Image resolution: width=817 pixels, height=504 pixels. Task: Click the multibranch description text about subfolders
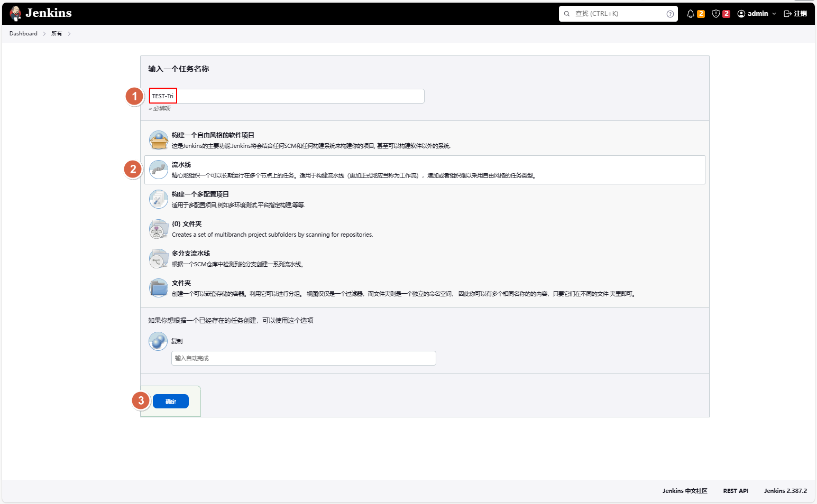pyautogui.click(x=272, y=235)
